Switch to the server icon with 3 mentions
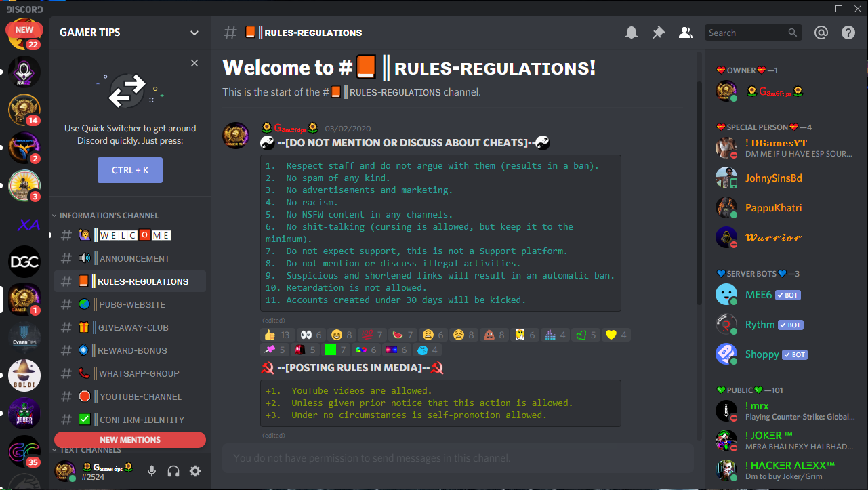The width and height of the screenshot is (868, 490). (x=24, y=186)
